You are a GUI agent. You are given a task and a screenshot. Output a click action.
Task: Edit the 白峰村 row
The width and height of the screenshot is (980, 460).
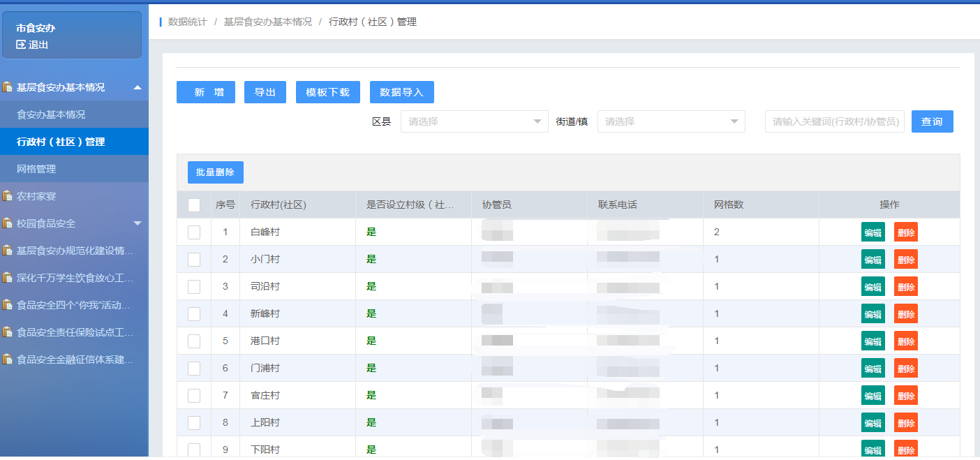point(873,232)
